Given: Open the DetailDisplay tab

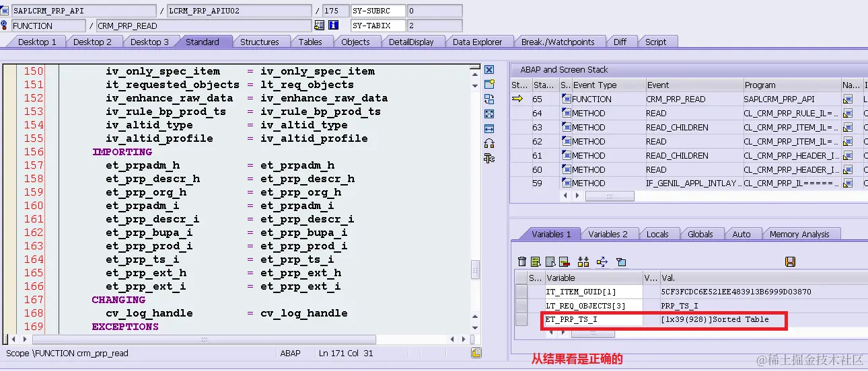Looking at the screenshot, I should (x=411, y=42).
